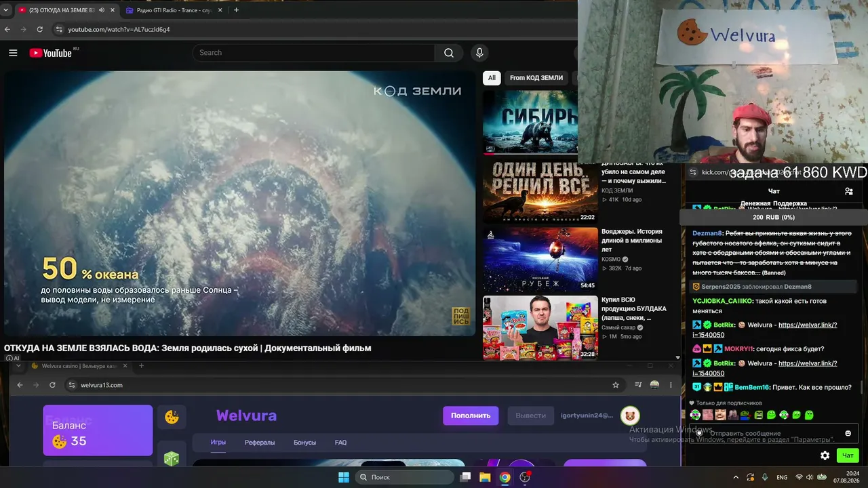The image size is (868, 488).
Task: Click the cookie icon in Welvura sidebar
Action: (x=172, y=418)
